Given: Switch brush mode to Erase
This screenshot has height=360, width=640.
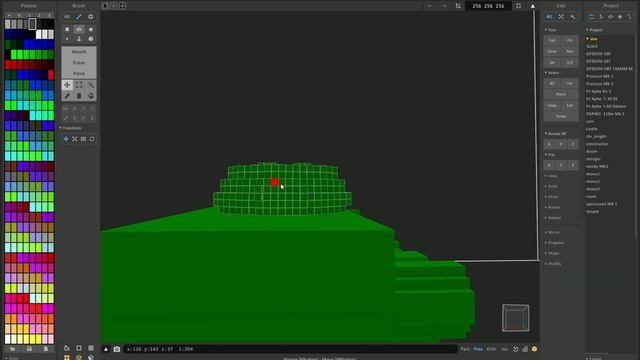Looking at the screenshot, I should click(x=79, y=62).
